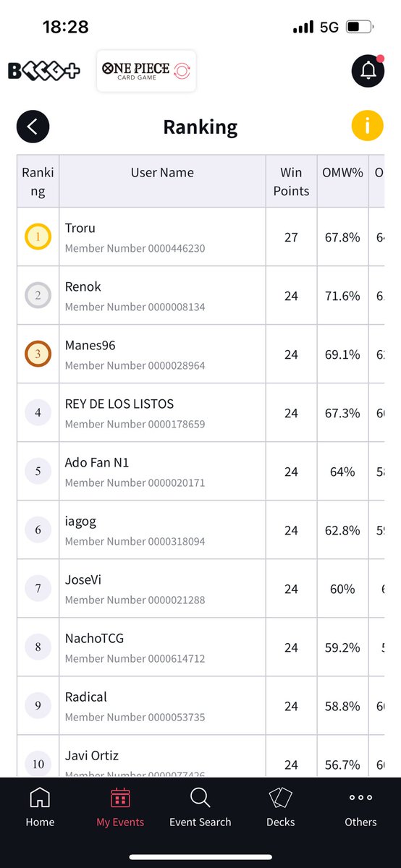Viewport: 401px width, 868px height.
Task: Open Event Search tab
Action: (200, 807)
